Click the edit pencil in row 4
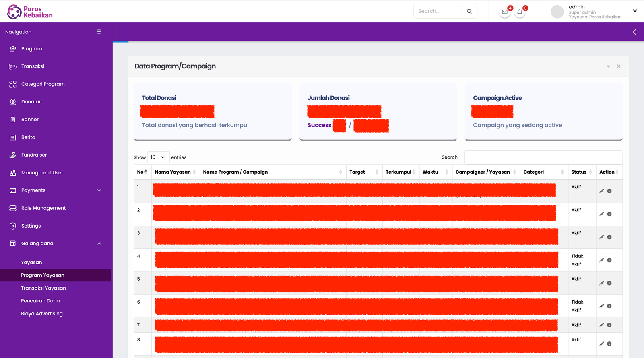This screenshot has width=644, height=358. [x=602, y=260]
